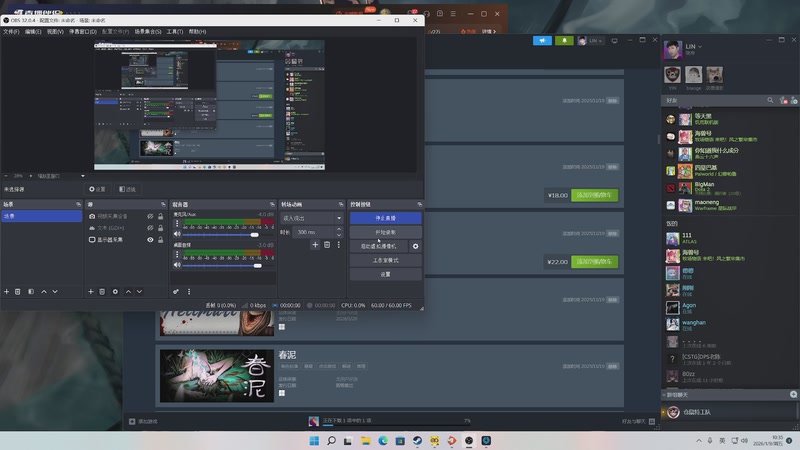800x450 pixels.
Task: Increase the transition duration value
Action: point(339,229)
